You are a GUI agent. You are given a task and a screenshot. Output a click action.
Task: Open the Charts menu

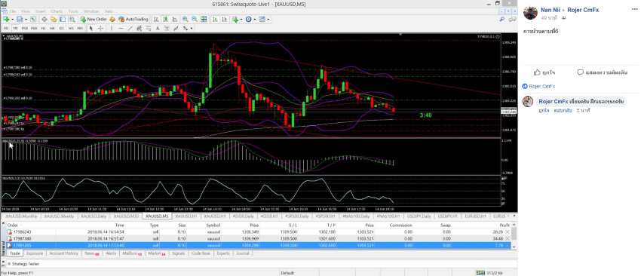[57, 11]
